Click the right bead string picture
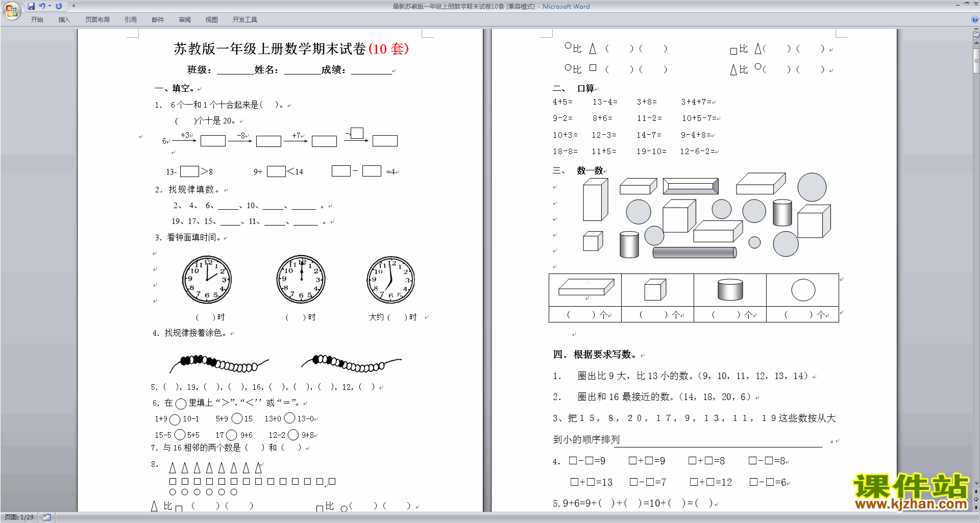 click(351, 363)
